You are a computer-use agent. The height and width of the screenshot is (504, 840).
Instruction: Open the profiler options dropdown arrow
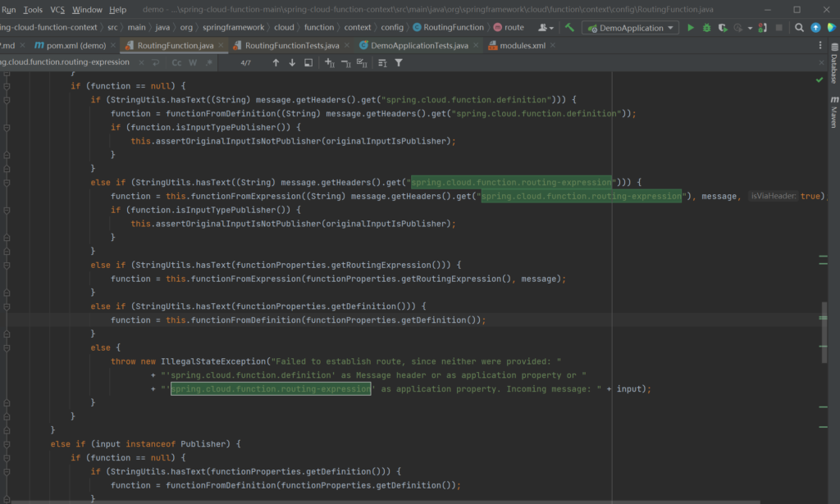click(x=750, y=28)
